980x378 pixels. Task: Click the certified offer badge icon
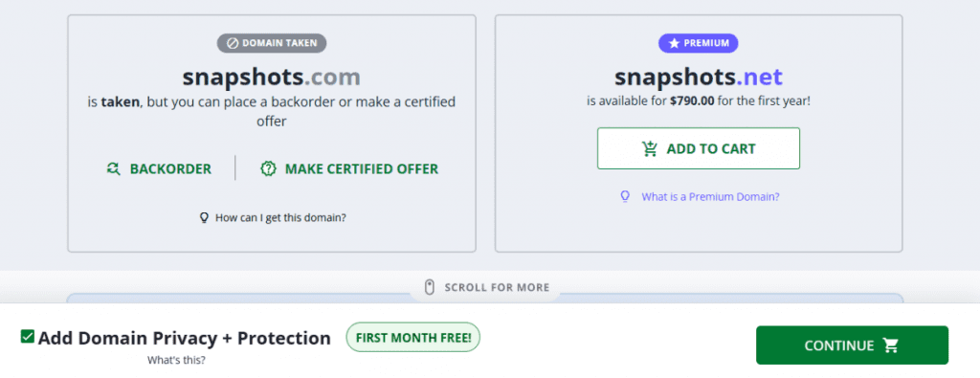(268, 168)
